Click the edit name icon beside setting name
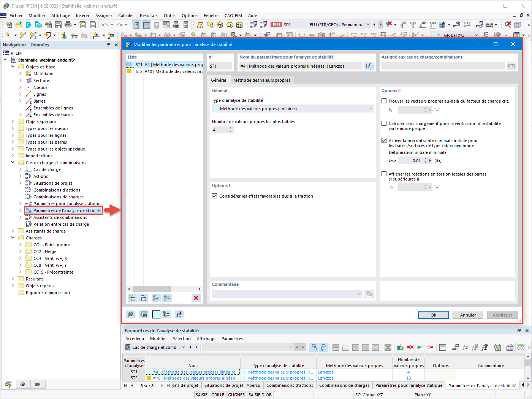The height and width of the screenshot is (399, 532). click(369, 66)
